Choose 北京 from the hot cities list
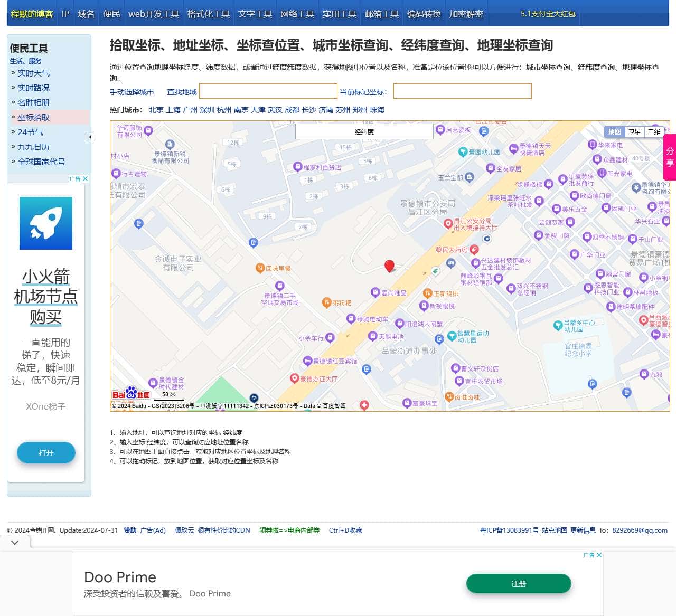Viewport: 676px width, 616px height. (x=155, y=110)
